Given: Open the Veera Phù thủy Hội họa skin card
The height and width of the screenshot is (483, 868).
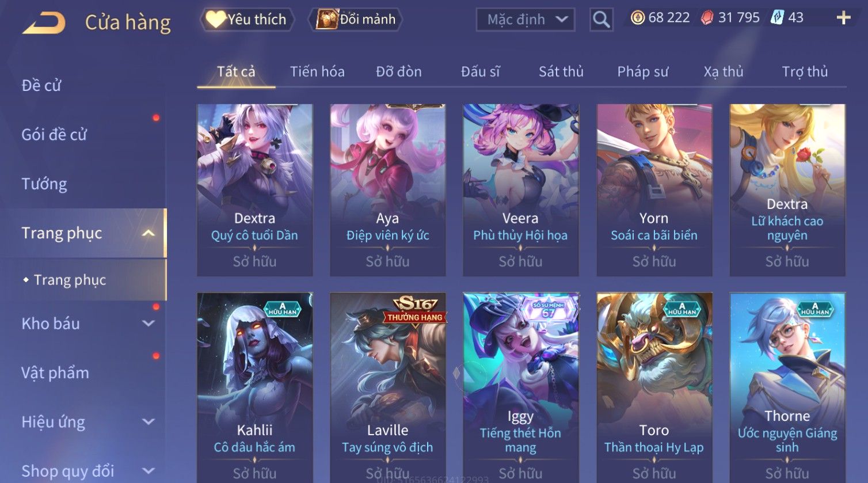Looking at the screenshot, I should (520, 190).
